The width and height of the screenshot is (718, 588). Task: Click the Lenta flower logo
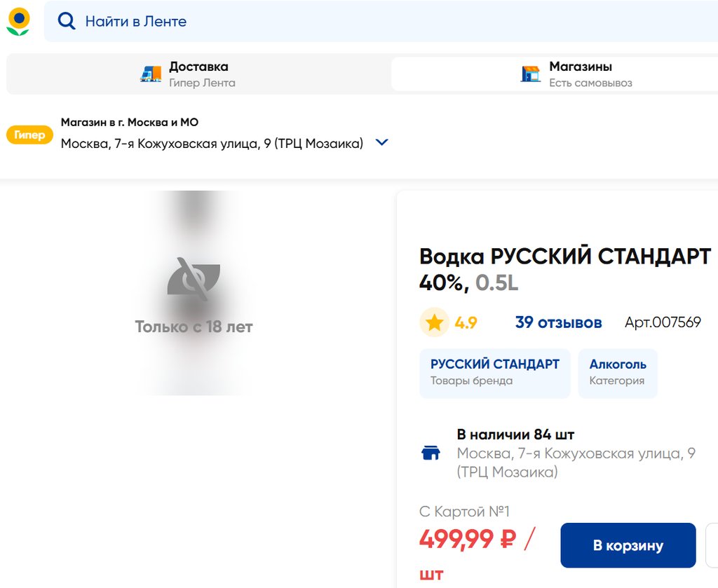[x=18, y=21]
